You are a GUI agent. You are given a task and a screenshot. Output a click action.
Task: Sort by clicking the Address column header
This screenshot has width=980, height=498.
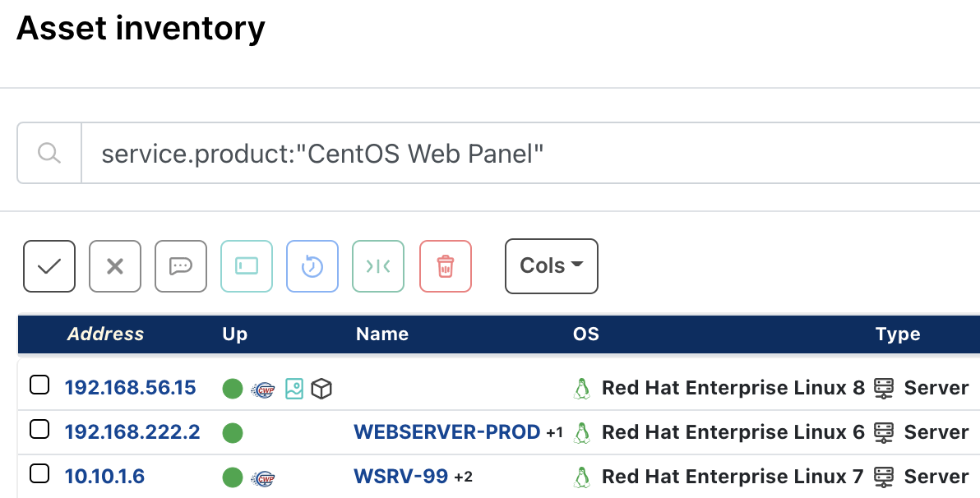105,334
